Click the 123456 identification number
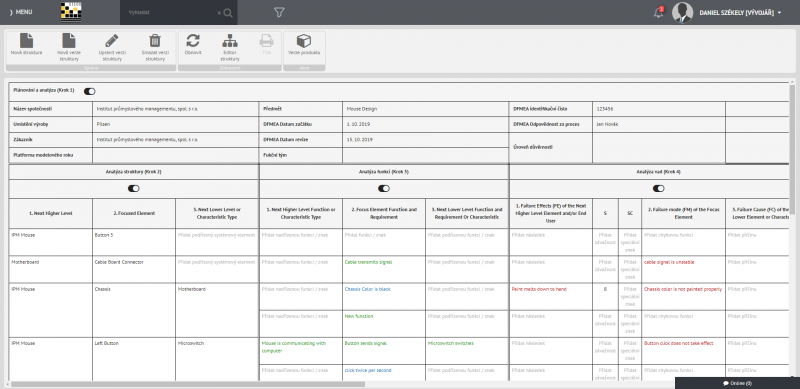This screenshot has height=389, width=800. (x=658, y=109)
